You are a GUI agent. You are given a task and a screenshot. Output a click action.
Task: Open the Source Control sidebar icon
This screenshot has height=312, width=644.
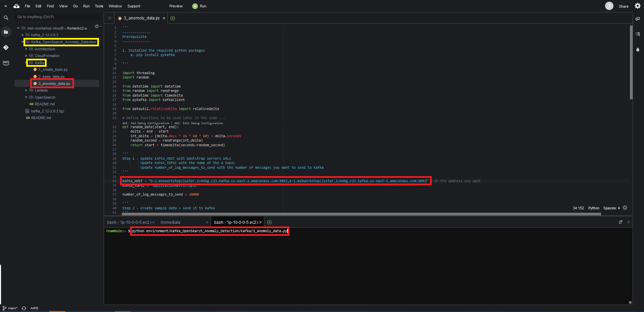(x=6, y=48)
